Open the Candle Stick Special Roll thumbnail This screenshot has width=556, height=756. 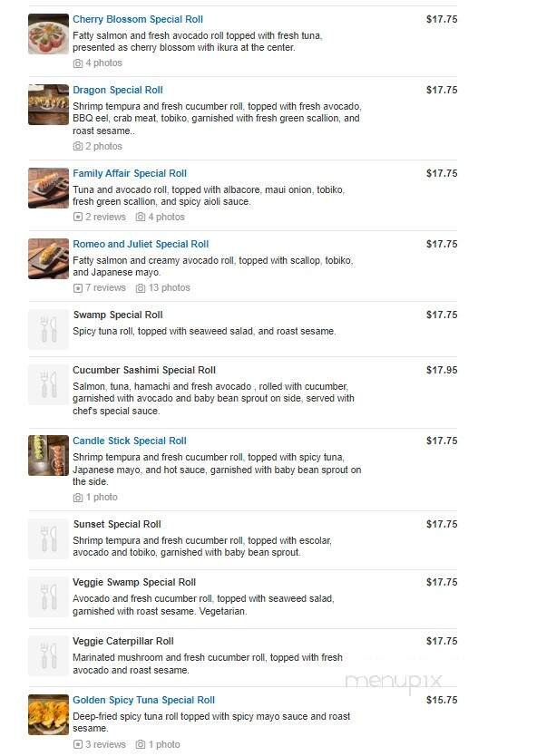[x=48, y=455]
